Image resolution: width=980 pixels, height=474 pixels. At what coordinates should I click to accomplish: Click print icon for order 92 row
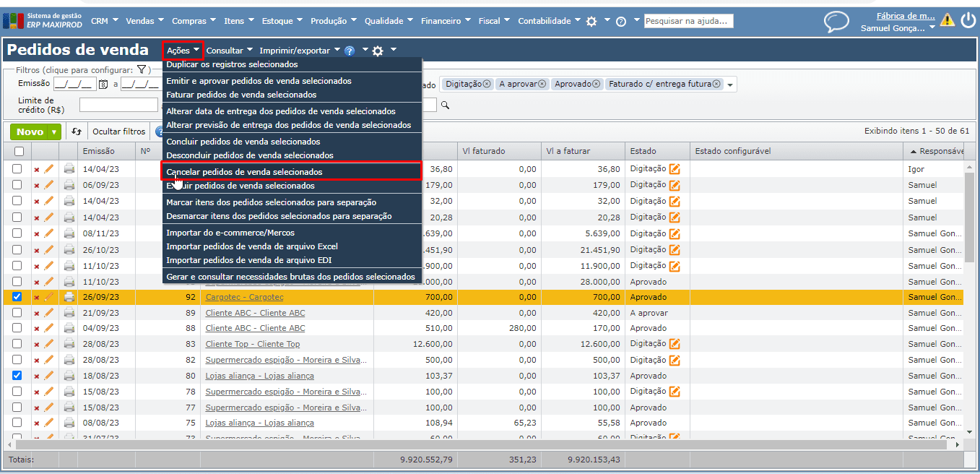69,297
